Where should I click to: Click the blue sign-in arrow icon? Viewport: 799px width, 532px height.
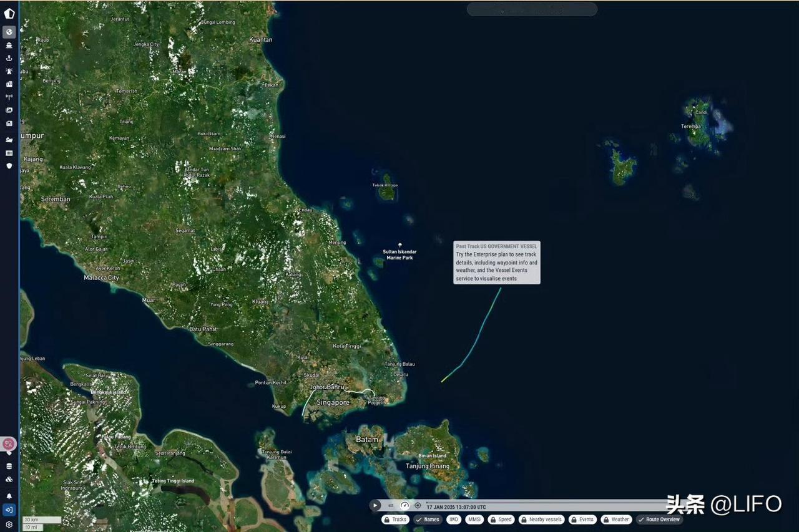[9, 510]
